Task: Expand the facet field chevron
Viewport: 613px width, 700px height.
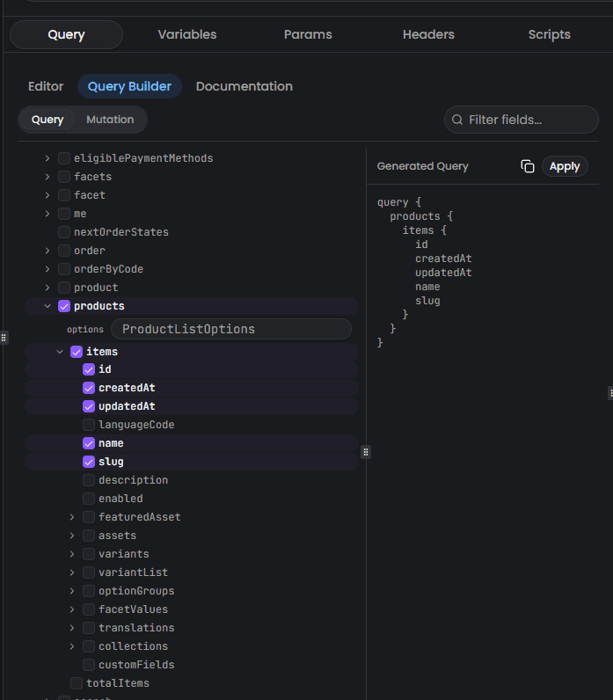Action: point(47,195)
